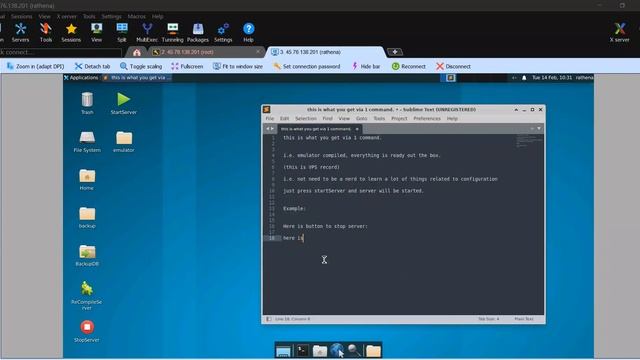Open web browser globe in dock
Screen dimensions: 640x360
coord(337,350)
